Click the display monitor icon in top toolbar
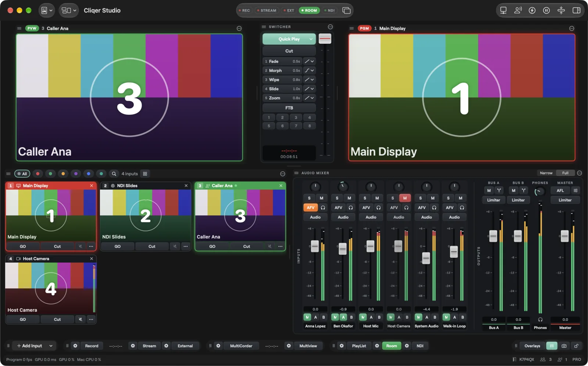The image size is (588, 366). coord(503,10)
